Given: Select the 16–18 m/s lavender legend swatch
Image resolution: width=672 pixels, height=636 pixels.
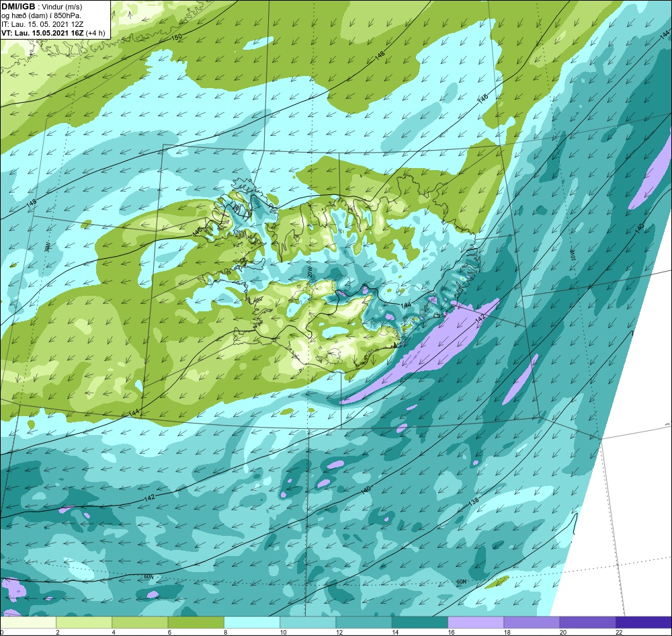Looking at the screenshot, I should pos(476,623).
